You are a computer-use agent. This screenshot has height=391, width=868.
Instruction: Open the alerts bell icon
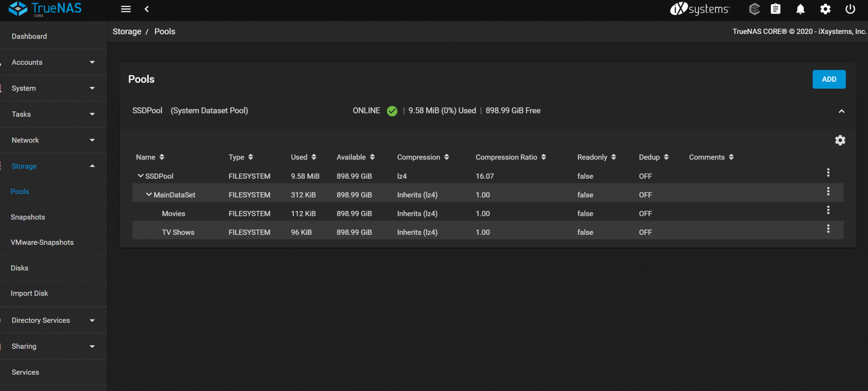pos(800,9)
